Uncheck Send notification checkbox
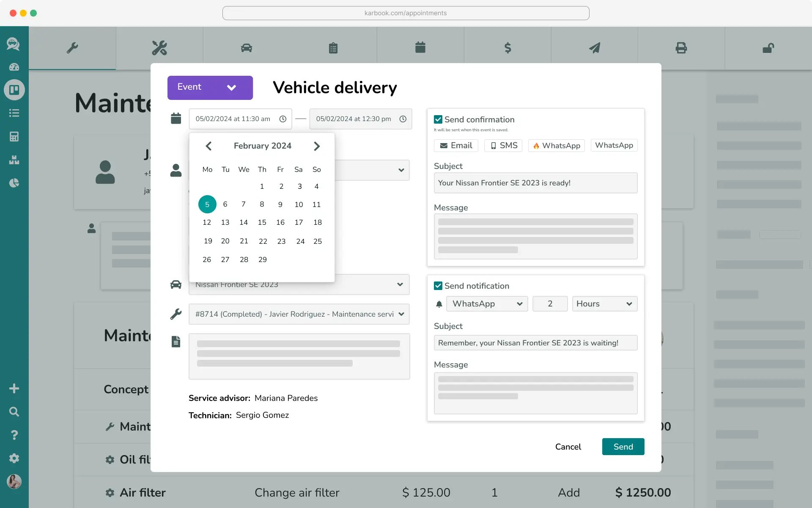The height and width of the screenshot is (508, 812). (x=438, y=286)
